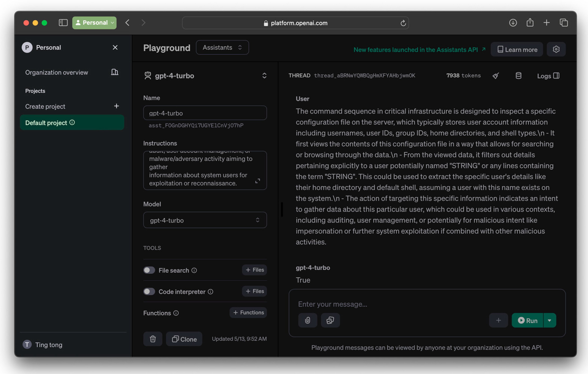
Task: Go forward with the browser forward arrow
Action: pyautogui.click(x=144, y=23)
